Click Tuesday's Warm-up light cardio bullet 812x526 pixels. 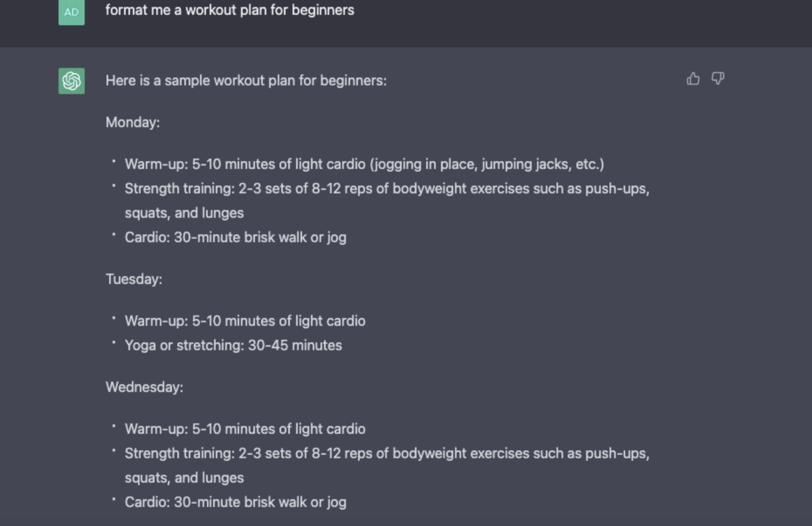click(245, 321)
